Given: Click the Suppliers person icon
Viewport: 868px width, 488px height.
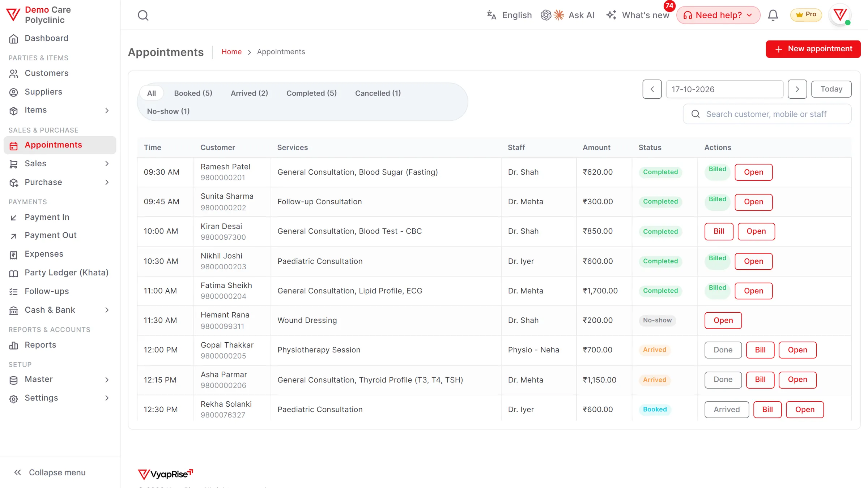Looking at the screenshot, I should 13,93.
